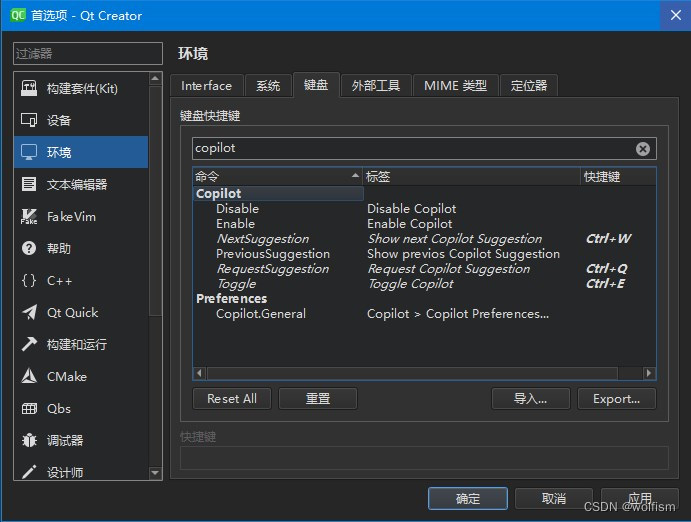The image size is (691, 522).
Task: Click the shortcut table horizontal scrollbar
Action: [412, 373]
